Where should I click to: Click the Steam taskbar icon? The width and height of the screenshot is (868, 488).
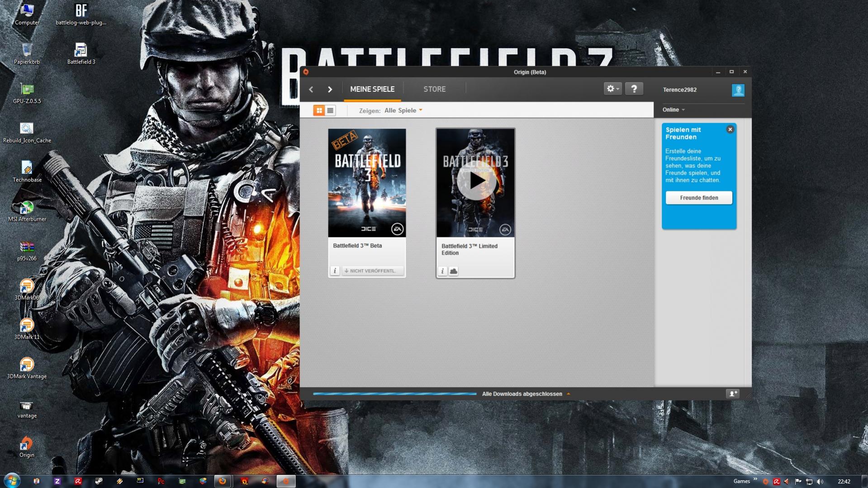point(99,481)
